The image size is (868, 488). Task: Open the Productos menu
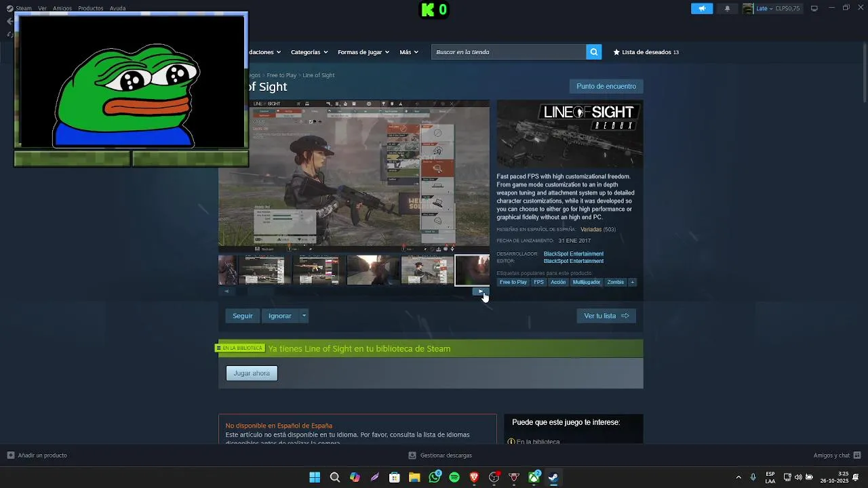[91, 8]
